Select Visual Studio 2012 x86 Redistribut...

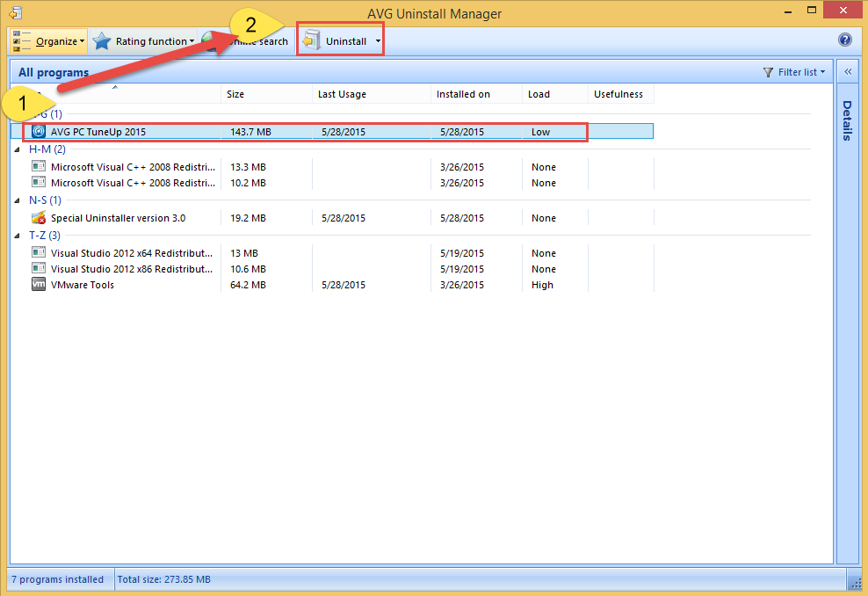332,269
